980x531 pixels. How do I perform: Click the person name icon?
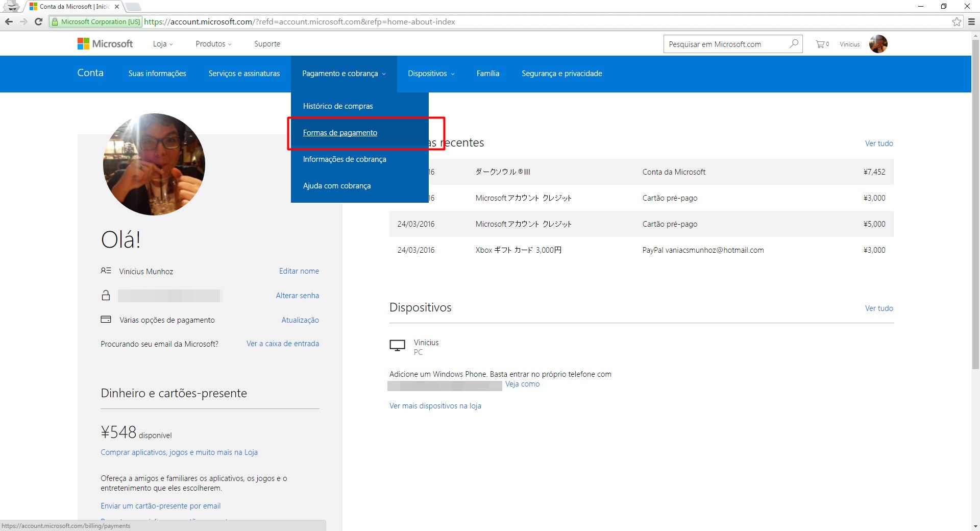(106, 271)
